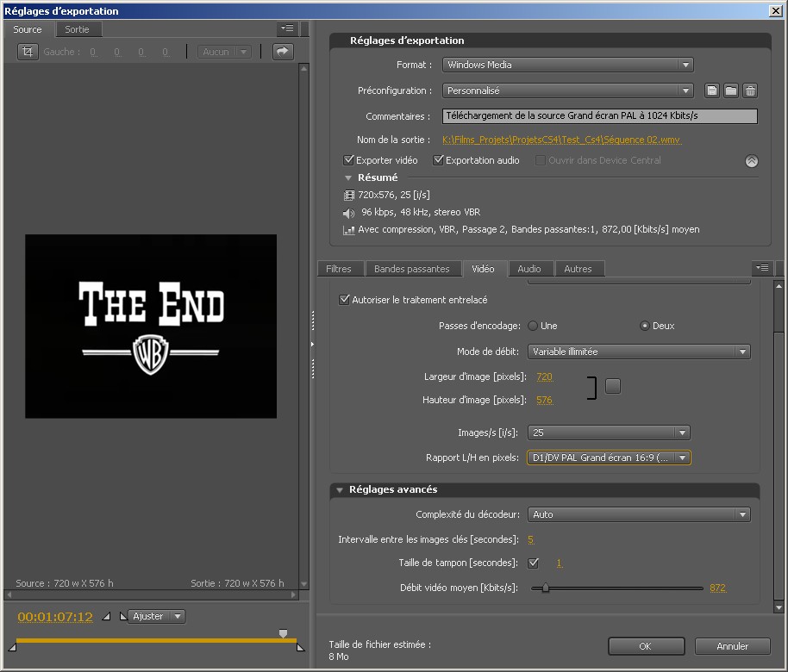Click the set out point triangle icon
Image resolution: width=788 pixels, height=672 pixels.
pyautogui.click(x=123, y=616)
